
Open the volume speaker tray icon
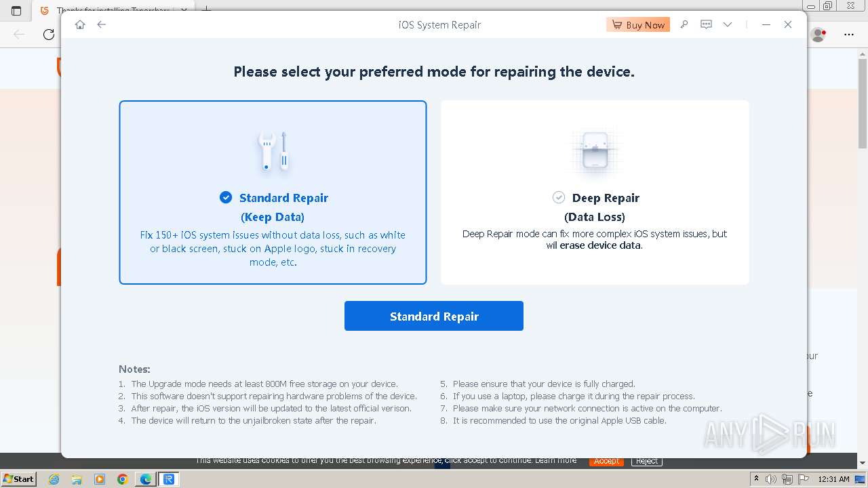click(x=771, y=479)
